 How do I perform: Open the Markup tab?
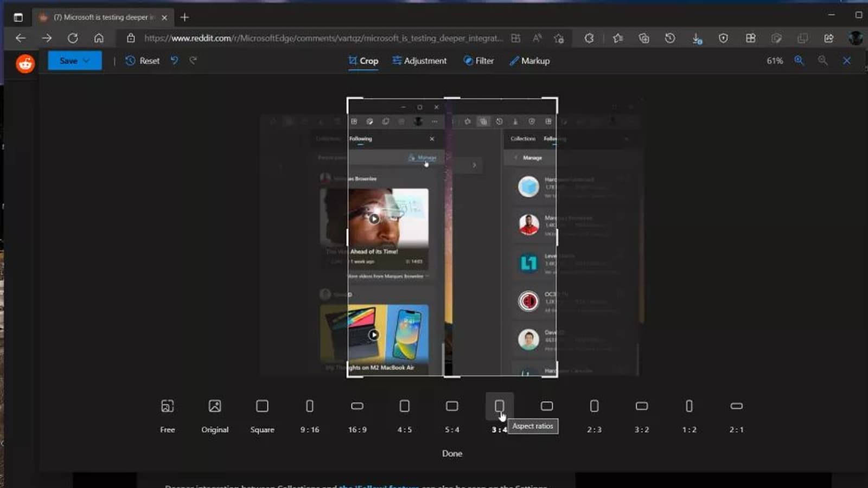pos(529,61)
